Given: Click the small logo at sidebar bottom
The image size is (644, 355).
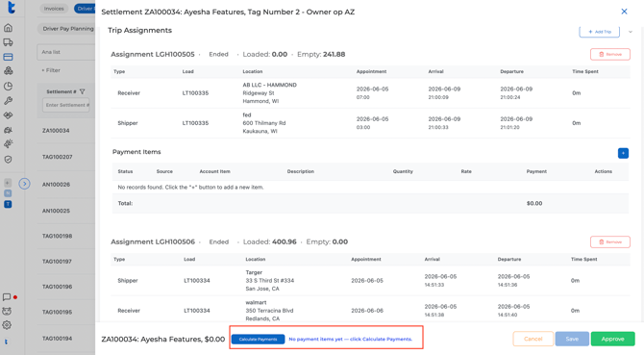Looking at the screenshot, I should click(x=6, y=342).
